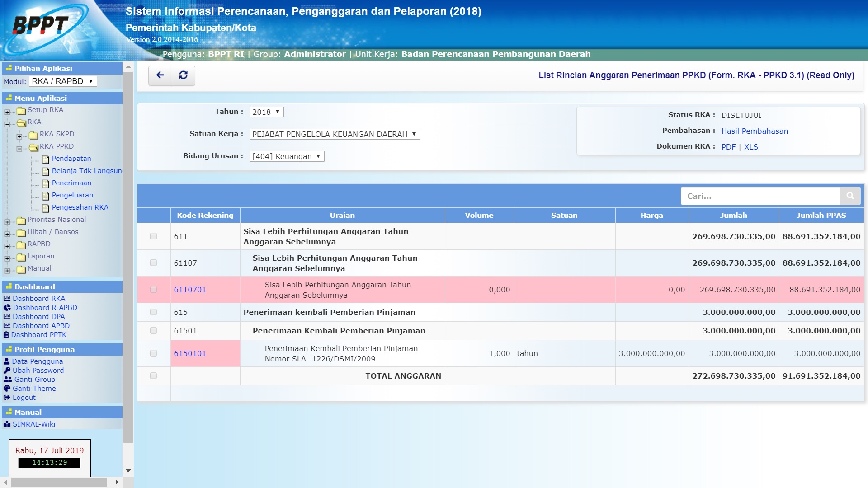Download the RKA document as PDF

point(728,147)
